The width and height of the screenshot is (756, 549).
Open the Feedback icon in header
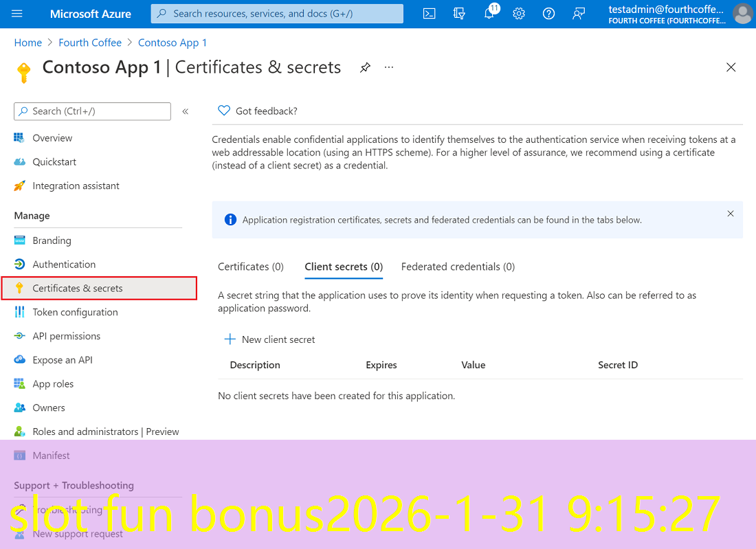tap(579, 14)
